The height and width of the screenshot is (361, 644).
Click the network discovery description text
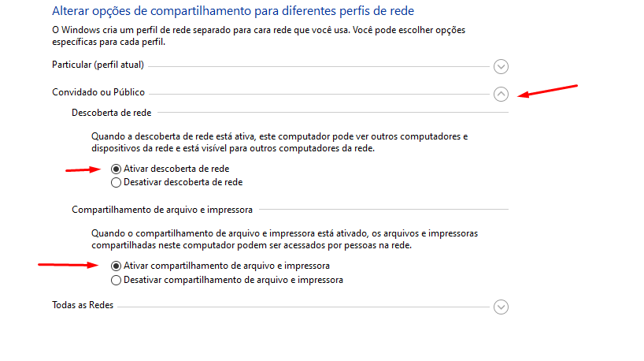point(279,142)
